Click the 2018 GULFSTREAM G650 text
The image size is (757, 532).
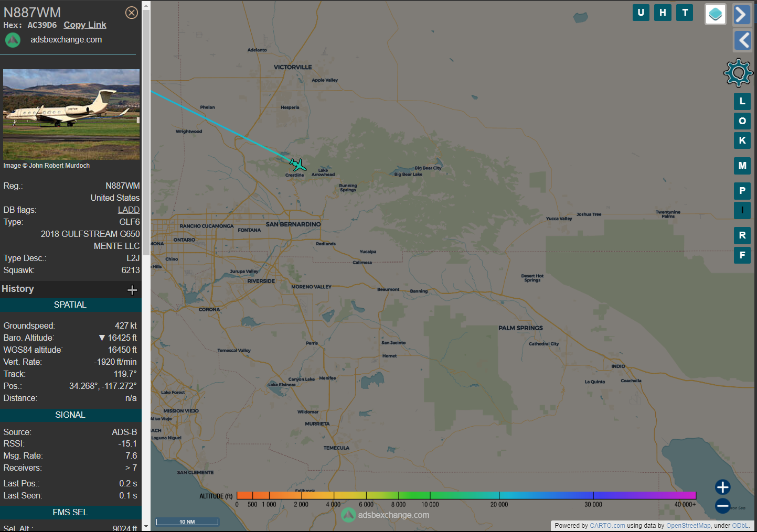pyautogui.click(x=90, y=234)
